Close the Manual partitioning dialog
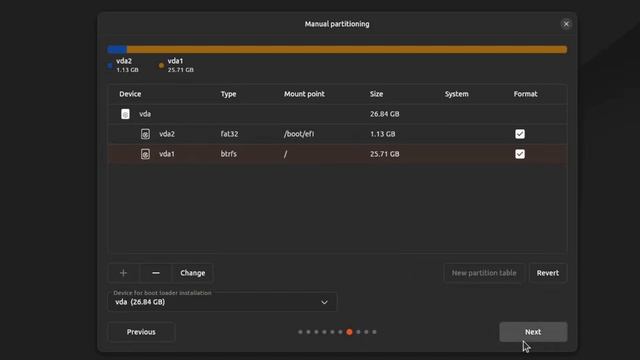Image resolution: width=640 pixels, height=360 pixels. 566,24
